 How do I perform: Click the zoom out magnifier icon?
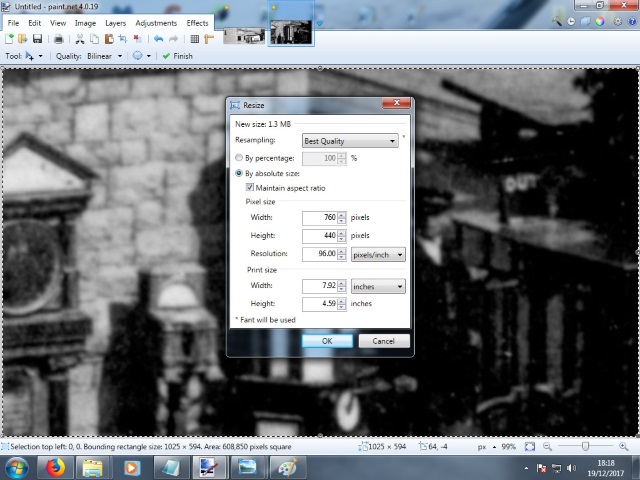[x=547, y=447]
